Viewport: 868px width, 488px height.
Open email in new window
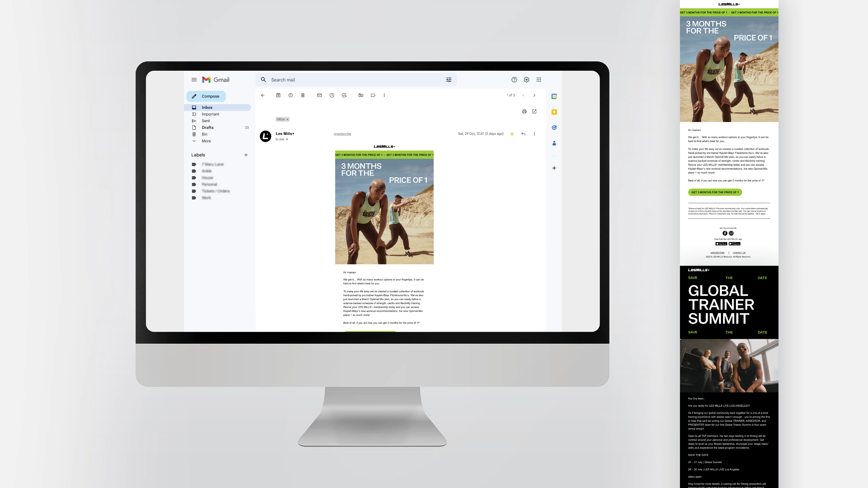pos(534,111)
